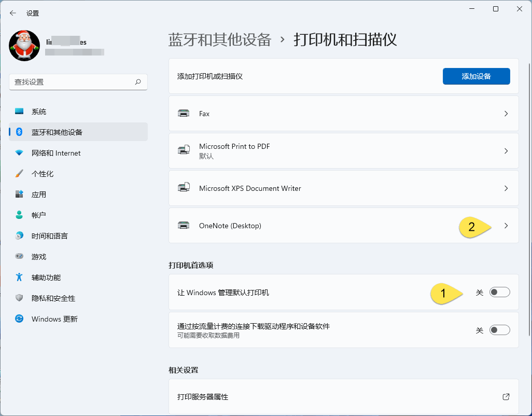Click the XPS Document Writer printer icon
Image resolution: width=532 pixels, height=416 pixels.
pos(184,187)
